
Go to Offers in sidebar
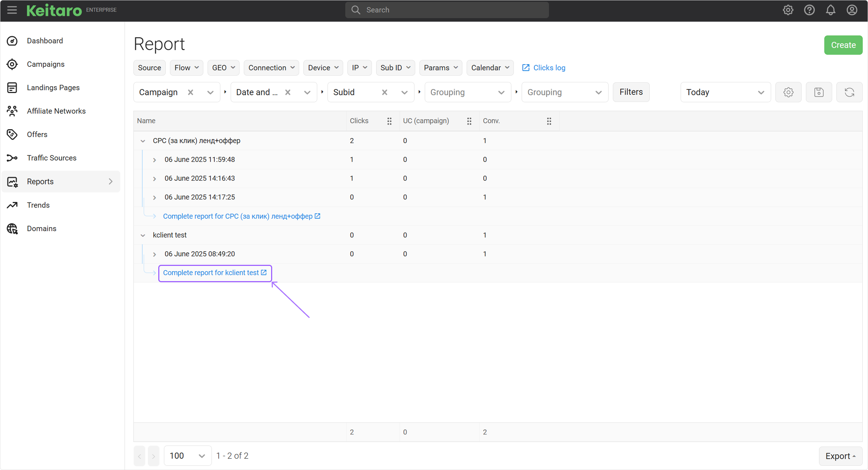[x=37, y=135]
